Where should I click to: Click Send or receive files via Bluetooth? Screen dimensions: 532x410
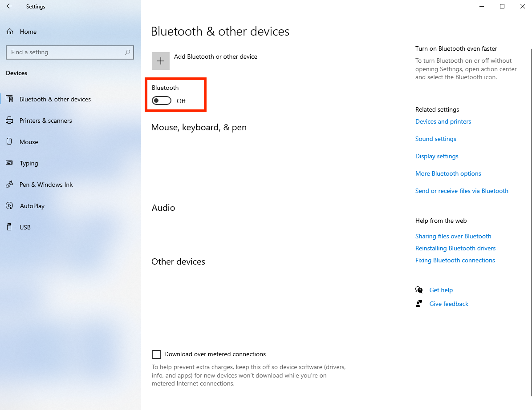pos(462,190)
